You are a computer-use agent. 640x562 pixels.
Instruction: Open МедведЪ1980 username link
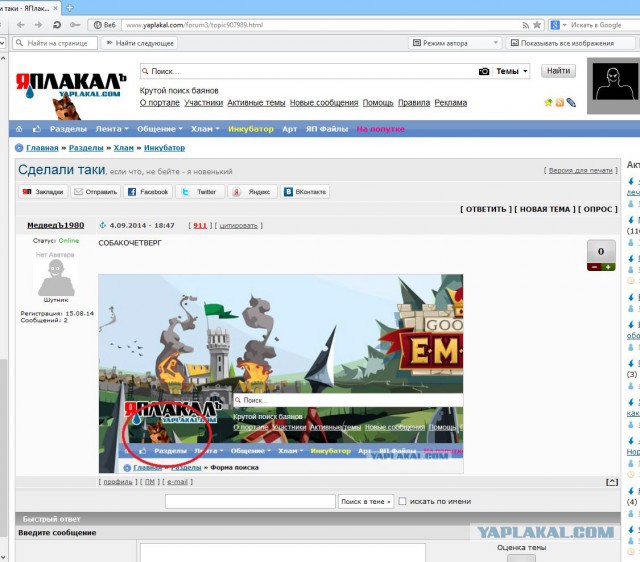pyautogui.click(x=56, y=225)
